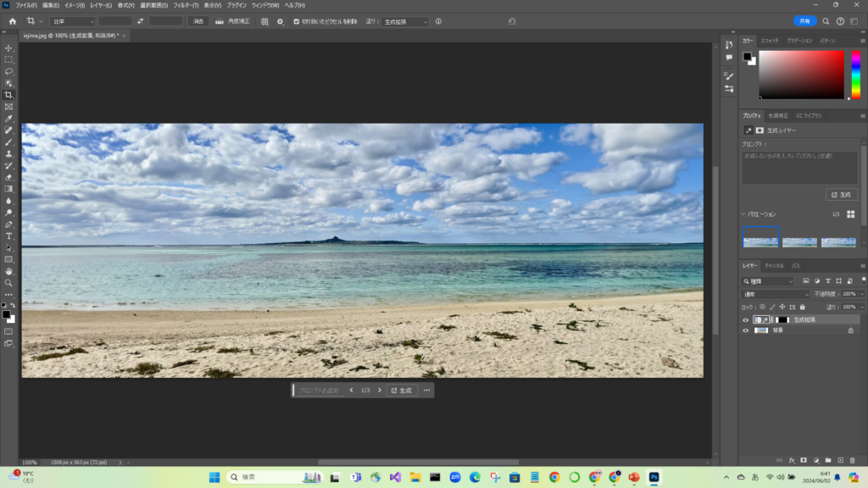Select the Lasso tool
This screenshot has width=868, height=488.
(x=8, y=72)
